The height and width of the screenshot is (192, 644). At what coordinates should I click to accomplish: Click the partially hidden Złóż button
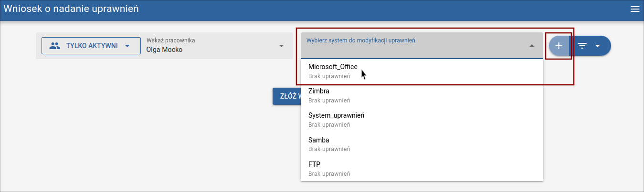[x=286, y=96]
